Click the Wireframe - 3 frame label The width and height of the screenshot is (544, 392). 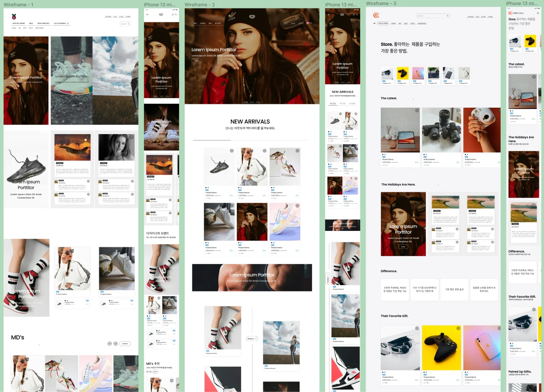point(381,3)
